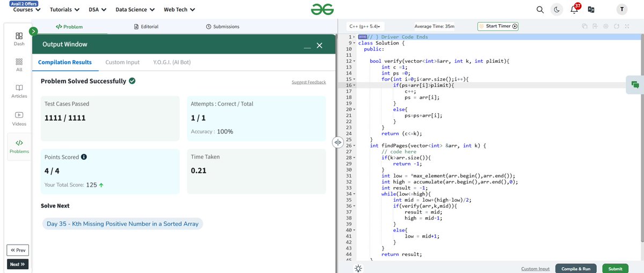Image resolution: width=644 pixels, height=273 pixels.
Task: Select the Y.O.G.I. (AI Bot) tab
Action: coord(172,62)
